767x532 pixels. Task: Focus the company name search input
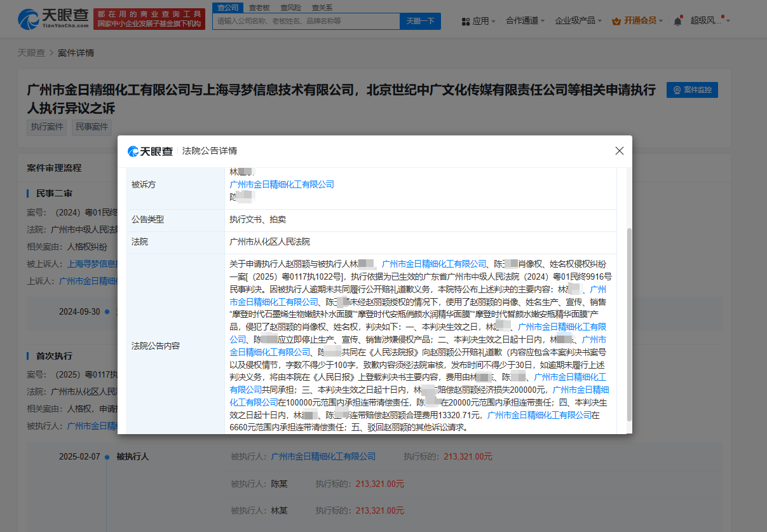(x=306, y=21)
